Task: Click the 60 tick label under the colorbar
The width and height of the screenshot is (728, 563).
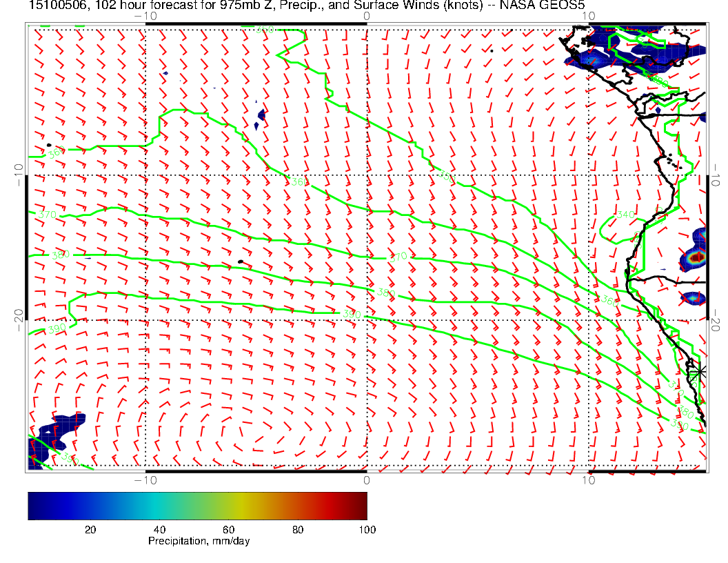Action: click(x=229, y=529)
